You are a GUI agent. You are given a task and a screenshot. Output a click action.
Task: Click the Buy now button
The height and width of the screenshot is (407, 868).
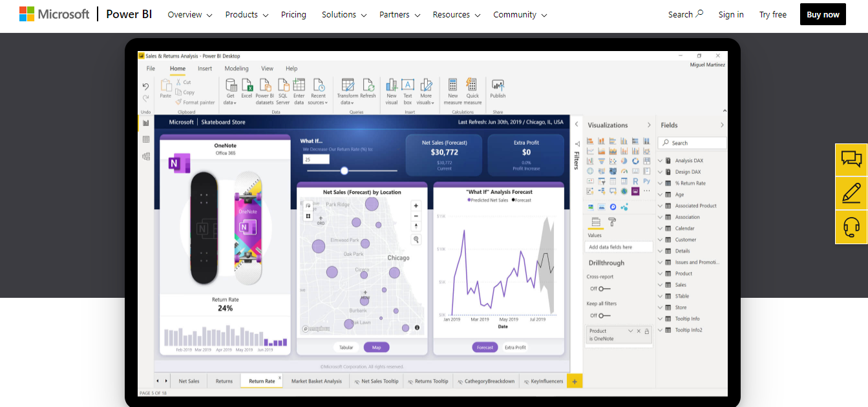point(822,14)
